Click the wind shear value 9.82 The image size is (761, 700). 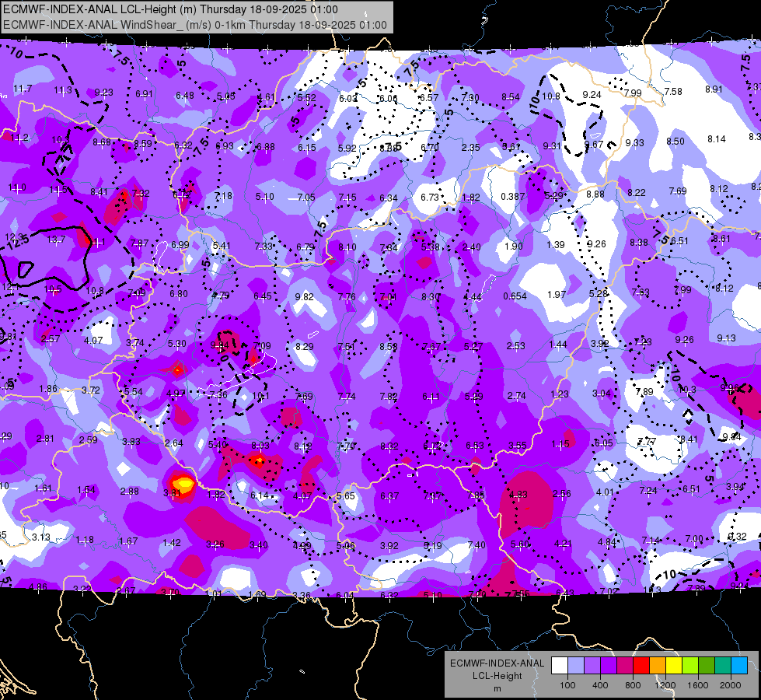click(x=304, y=296)
